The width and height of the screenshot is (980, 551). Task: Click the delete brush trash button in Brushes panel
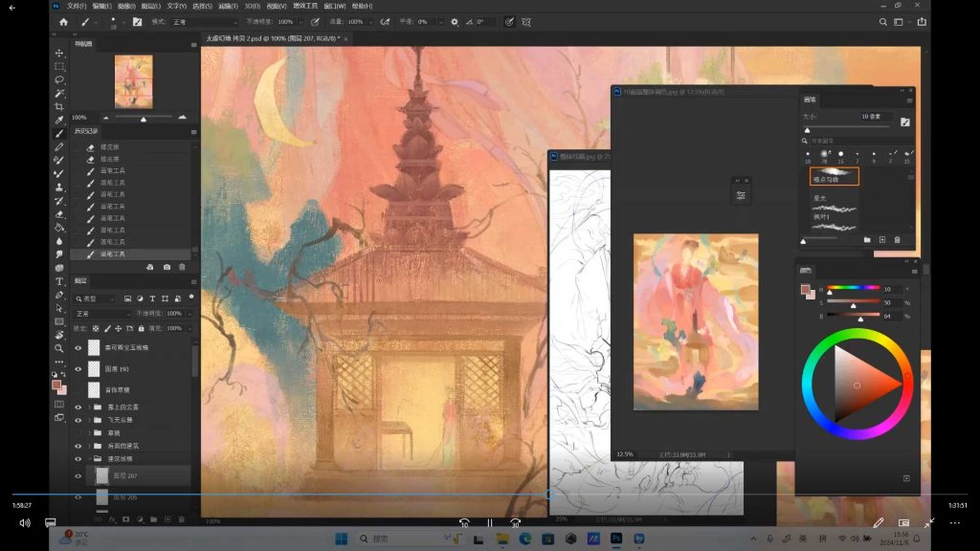(x=897, y=239)
